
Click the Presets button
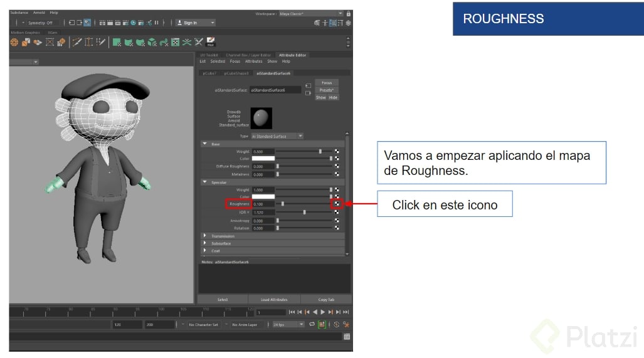327,90
